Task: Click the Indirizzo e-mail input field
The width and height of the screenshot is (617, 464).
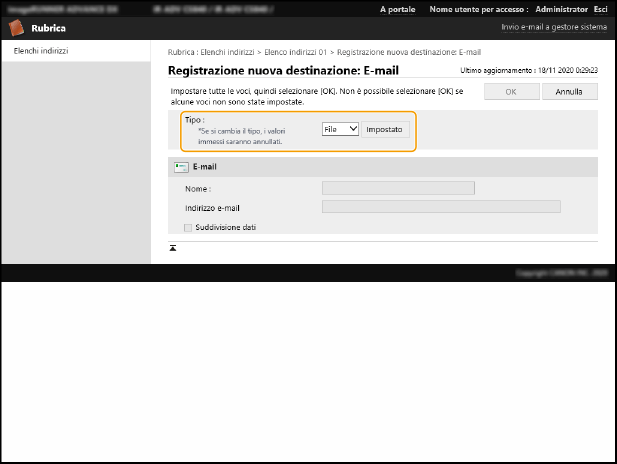Action: 441,207
